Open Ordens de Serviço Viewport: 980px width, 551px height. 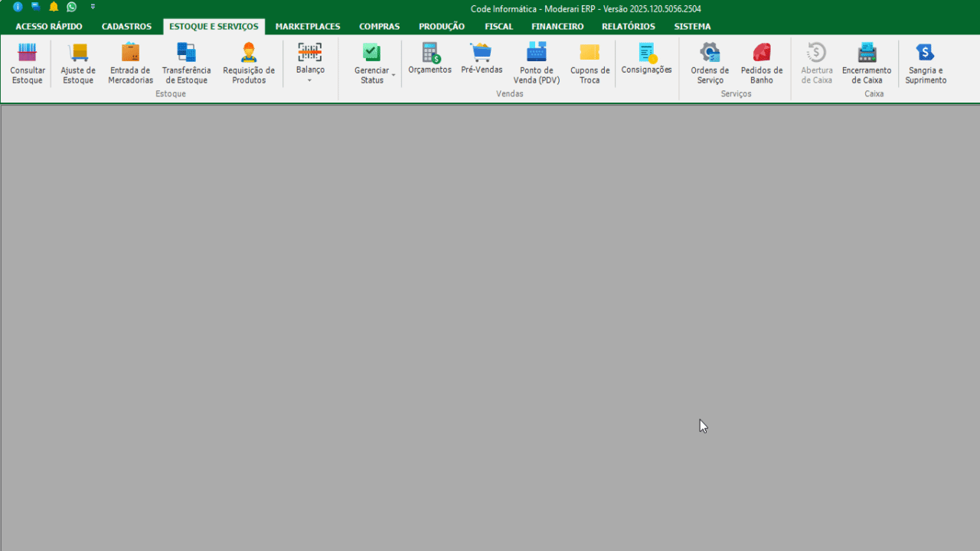(x=710, y=64)
